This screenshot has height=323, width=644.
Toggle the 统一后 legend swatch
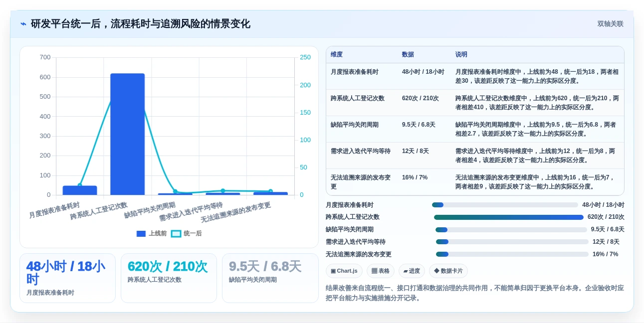[x=176, y=233]
